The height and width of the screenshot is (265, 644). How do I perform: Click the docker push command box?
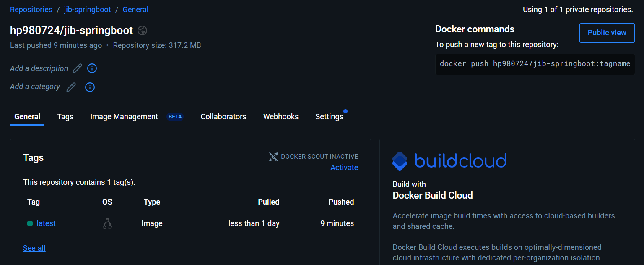(x=535, y=64)
